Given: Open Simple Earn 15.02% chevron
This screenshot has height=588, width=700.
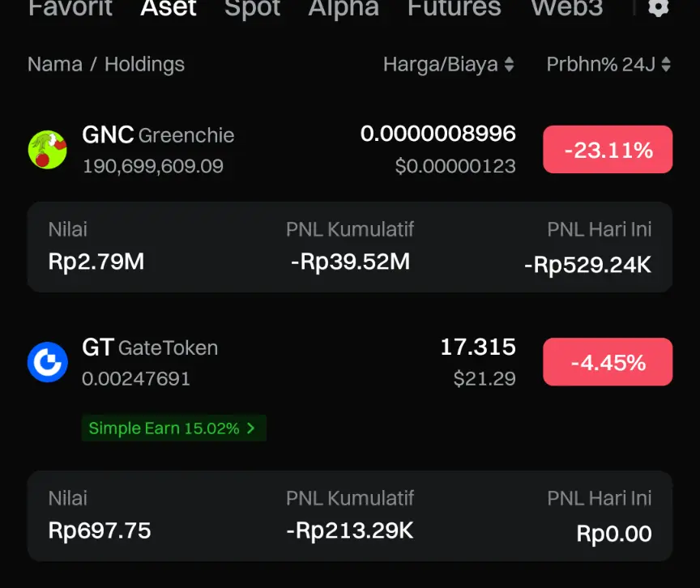Looking at the screenshot, I should [x=251, y=428].
